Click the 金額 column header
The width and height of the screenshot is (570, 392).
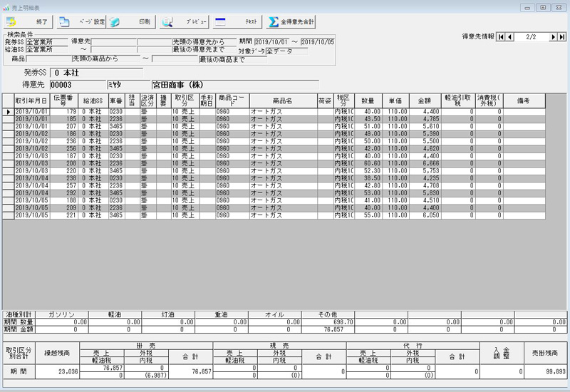[424, 100]
